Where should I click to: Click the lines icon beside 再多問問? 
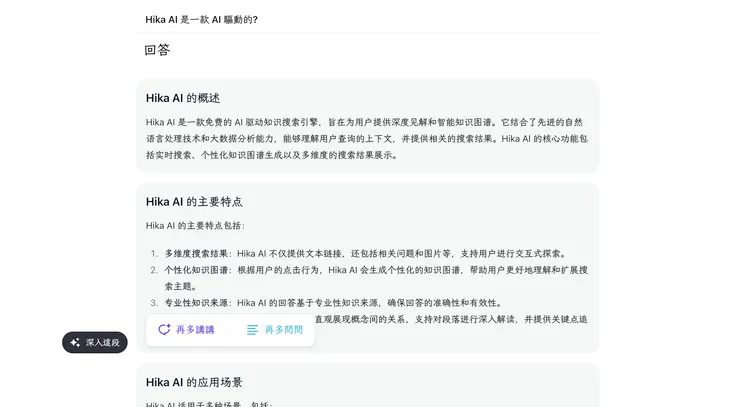(252, 330)
